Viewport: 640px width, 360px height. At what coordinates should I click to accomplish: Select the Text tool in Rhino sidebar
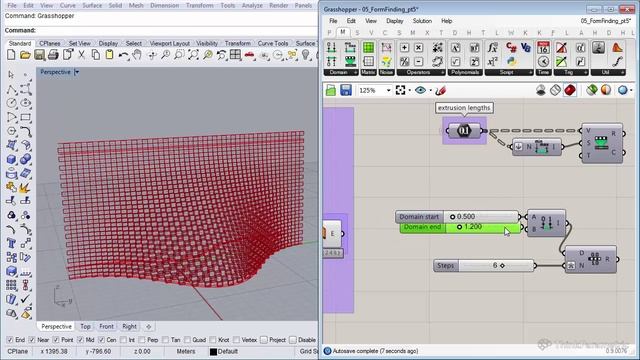[x=11, y=243]
